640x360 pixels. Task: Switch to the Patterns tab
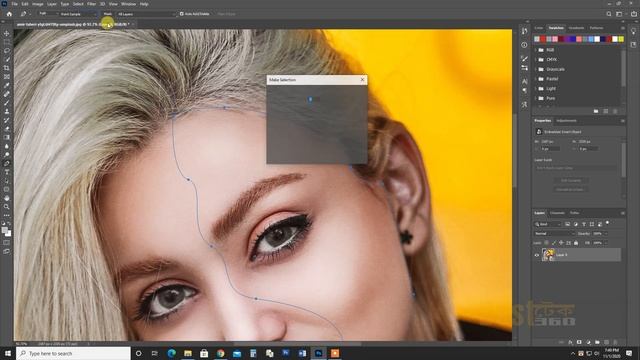[596, 28]
